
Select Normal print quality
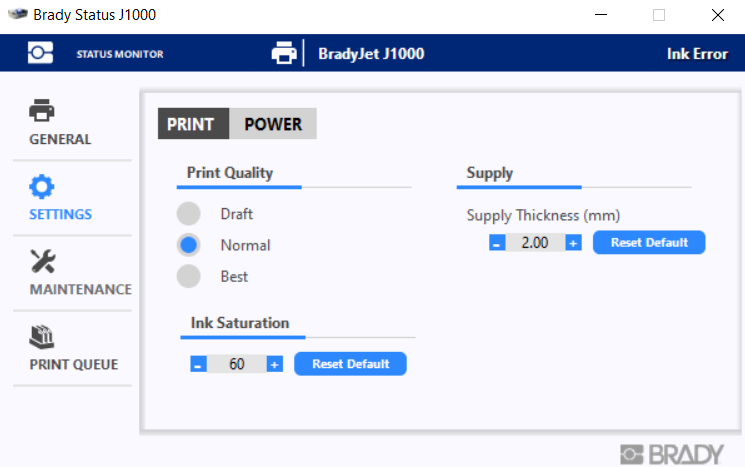click(189, 245)
